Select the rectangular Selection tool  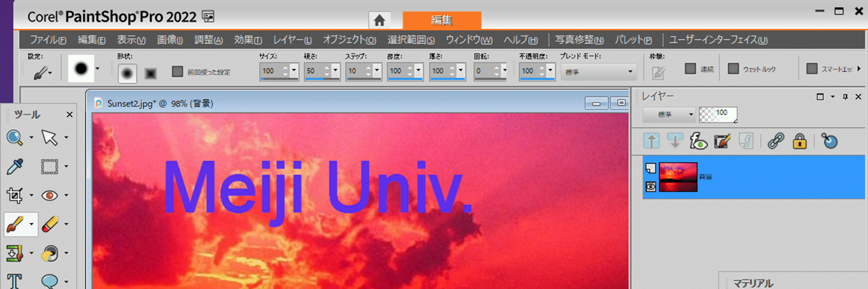(50, 166)
